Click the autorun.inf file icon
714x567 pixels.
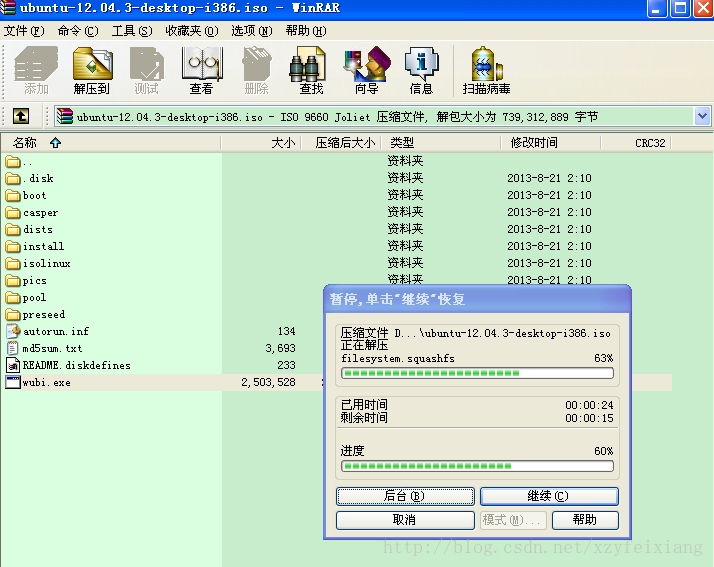click(13, 331)
